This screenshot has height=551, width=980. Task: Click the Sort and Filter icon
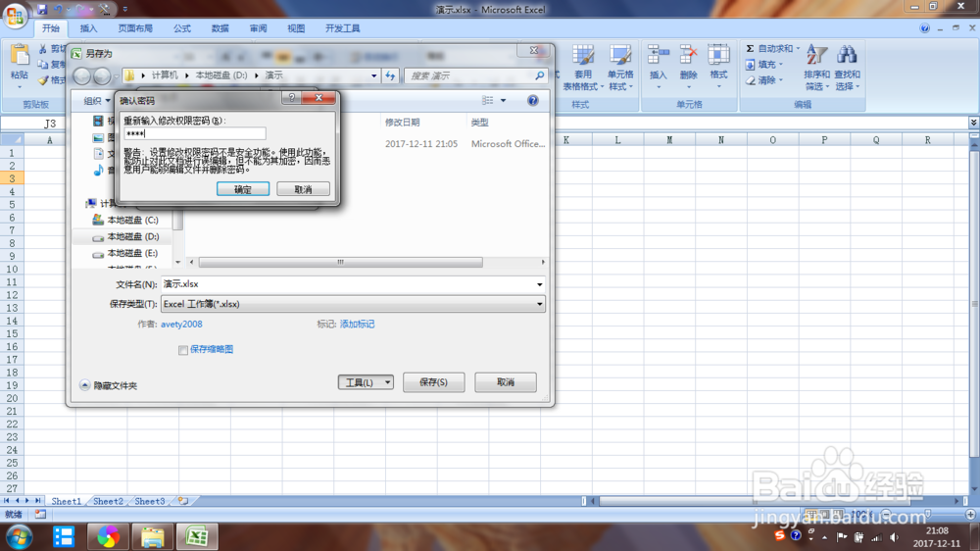pyautogui.click(x=816, y=54)
